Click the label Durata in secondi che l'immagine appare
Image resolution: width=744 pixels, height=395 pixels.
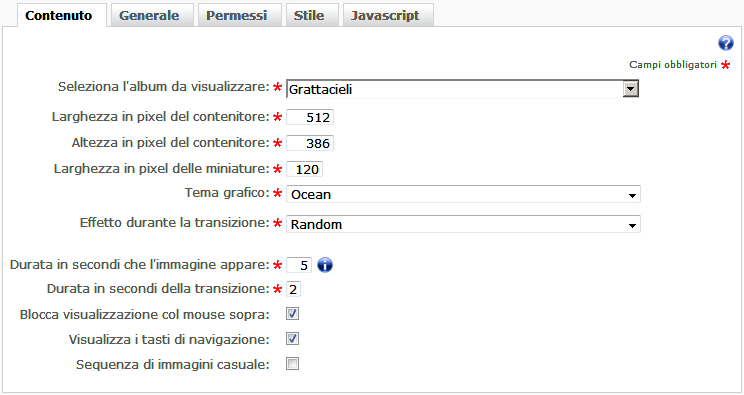coord(140,264)
